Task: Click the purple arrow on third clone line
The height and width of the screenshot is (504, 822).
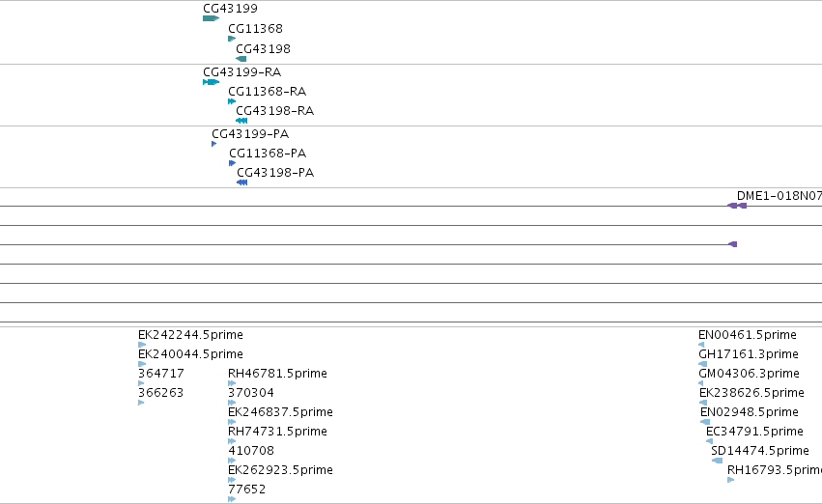Action: (733, 244)
